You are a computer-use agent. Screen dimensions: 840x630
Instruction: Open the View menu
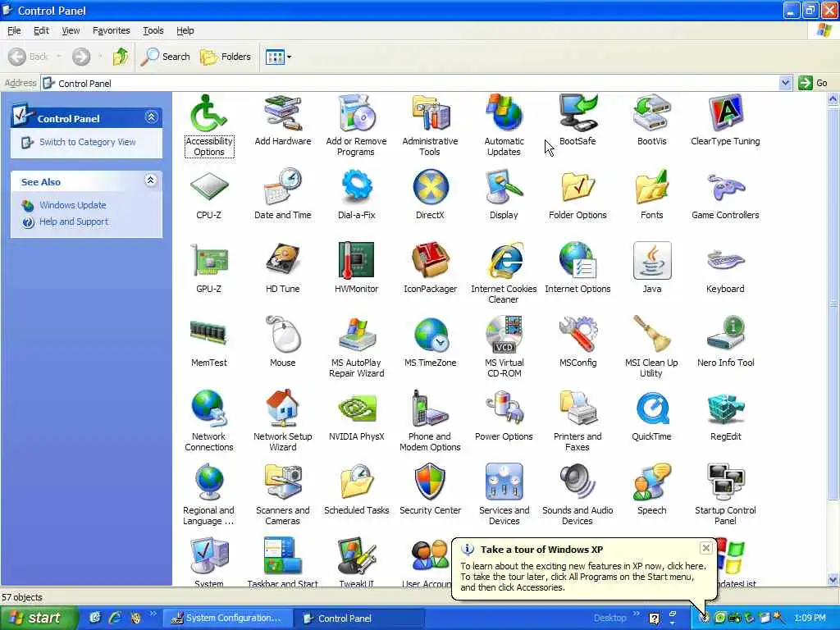click(71, 30)
